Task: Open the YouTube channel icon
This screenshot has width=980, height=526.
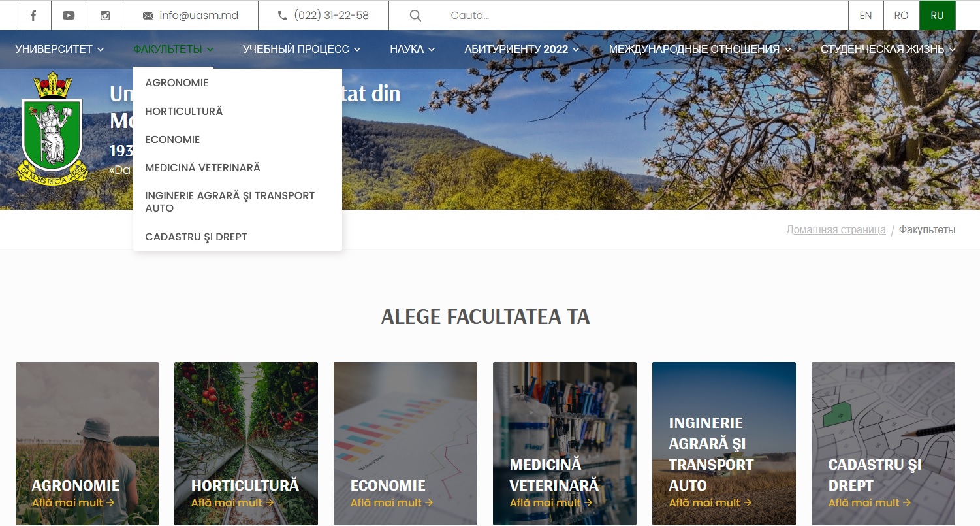Action: point(69,16)
